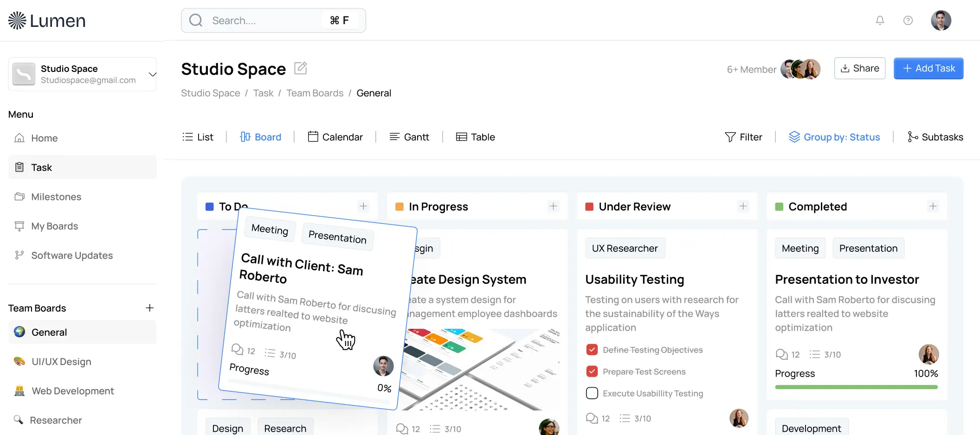Select the Home menu item
The image size is (980, 435).
click(x=44, y=138)
